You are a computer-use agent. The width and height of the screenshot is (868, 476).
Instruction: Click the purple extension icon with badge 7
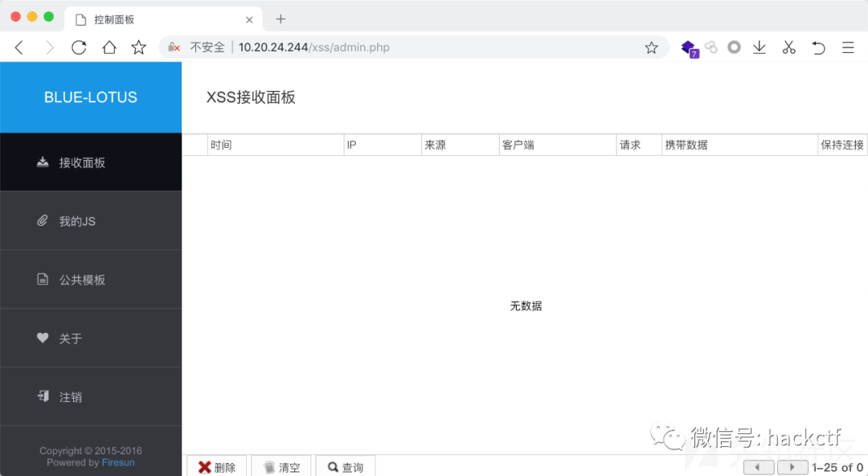[689, 47]
